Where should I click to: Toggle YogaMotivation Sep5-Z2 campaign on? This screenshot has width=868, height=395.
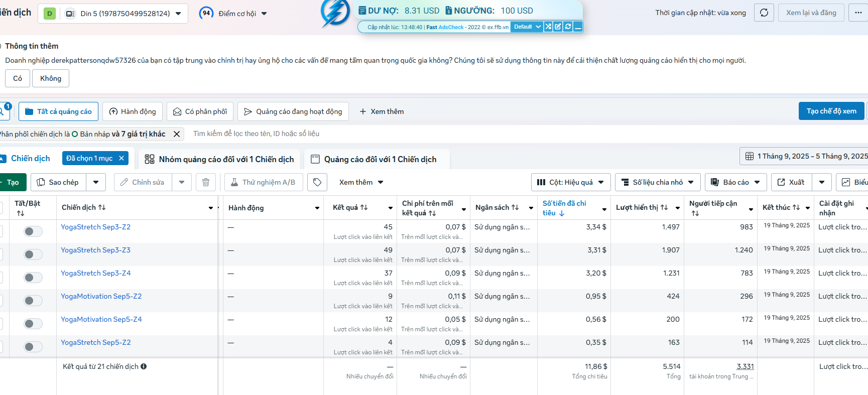click(33, 301)
